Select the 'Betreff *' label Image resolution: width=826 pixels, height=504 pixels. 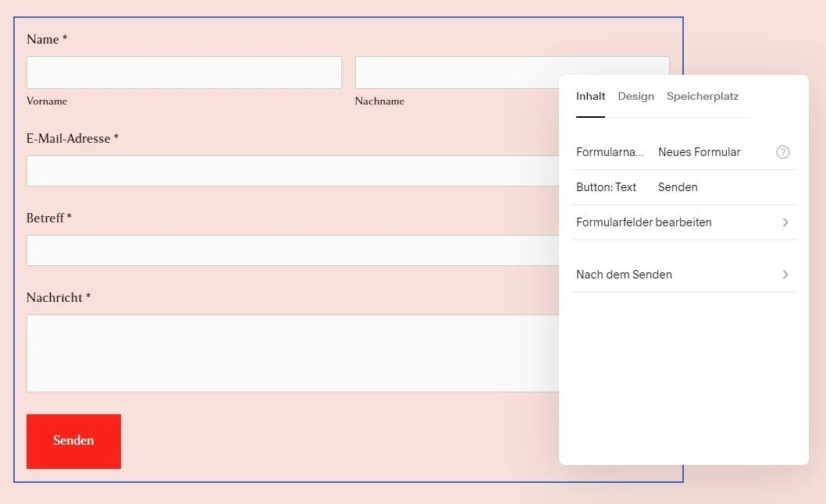click(49, 218)
